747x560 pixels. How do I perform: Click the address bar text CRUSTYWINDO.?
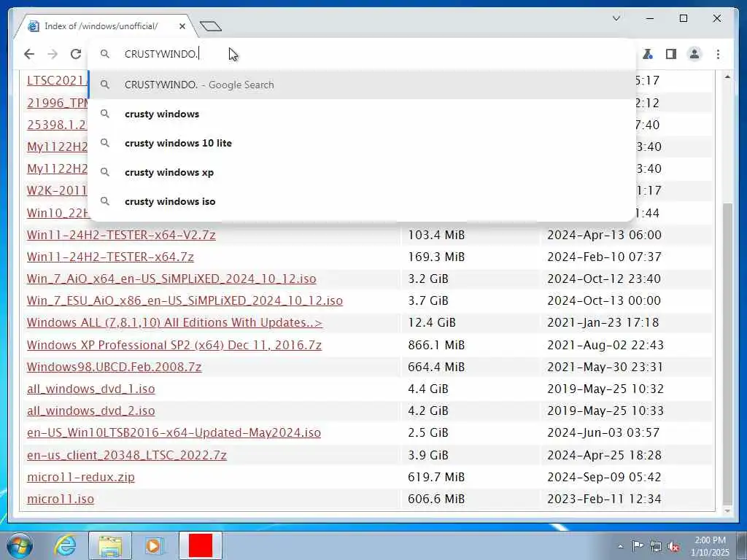tap(161, 54)
